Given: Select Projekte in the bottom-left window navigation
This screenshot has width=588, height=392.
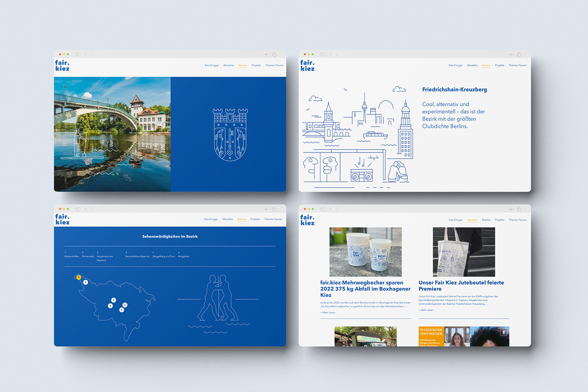Looking at the screenshot, I should click(255, 219).
